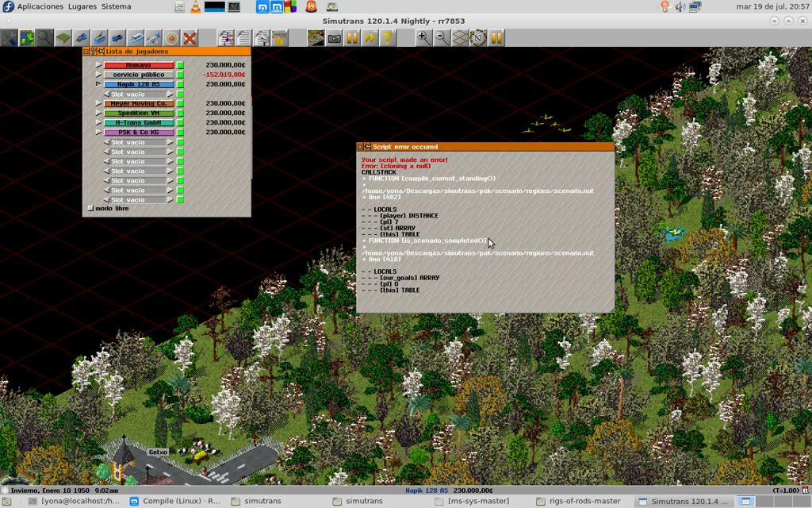The image size is (812, 508).
Task: Switch to the rigs-of-rods-master taskbar window
Action: pos(578,502)
